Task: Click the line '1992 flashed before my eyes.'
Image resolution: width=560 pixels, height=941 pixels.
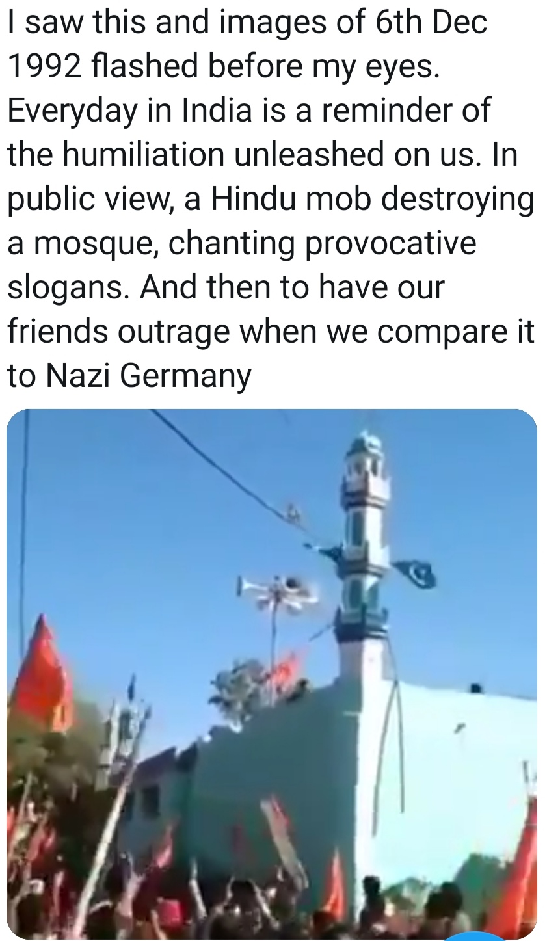Action: 224,68
